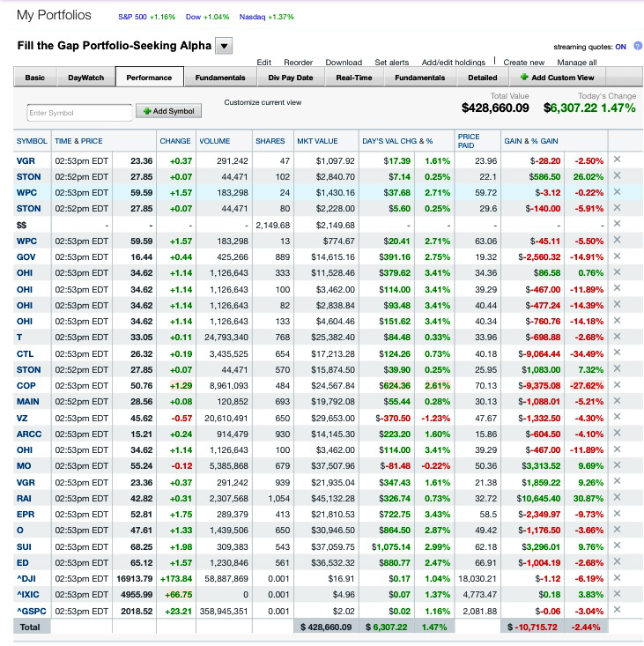Click the Edit portfolio link
Image resolution: width=644 pixels, height=646 pixels.
(x=264, y=63)
